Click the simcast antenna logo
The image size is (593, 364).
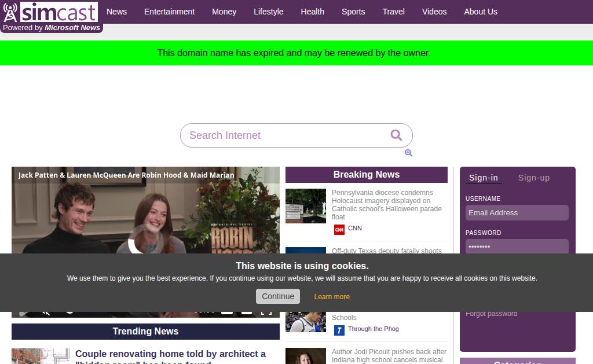(10, 13)
